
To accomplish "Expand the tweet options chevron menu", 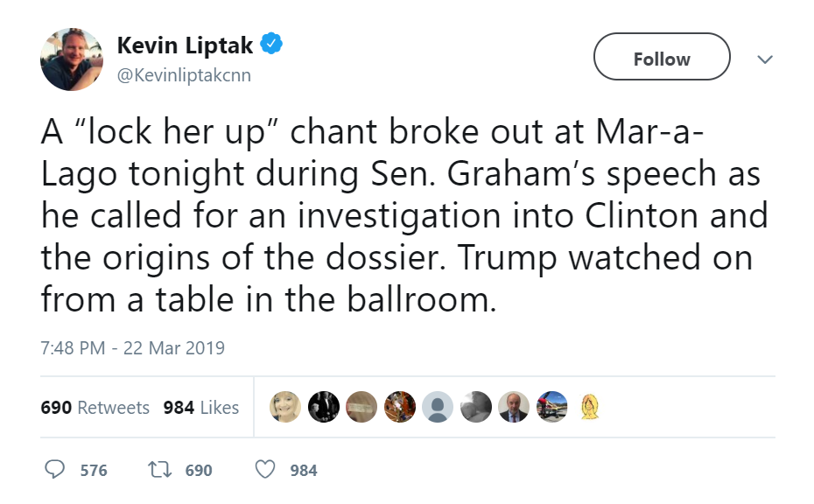I will coord(765,59).
